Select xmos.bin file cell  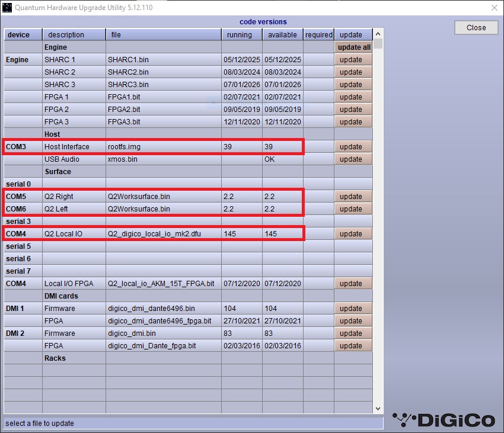[x=164, y=159]
